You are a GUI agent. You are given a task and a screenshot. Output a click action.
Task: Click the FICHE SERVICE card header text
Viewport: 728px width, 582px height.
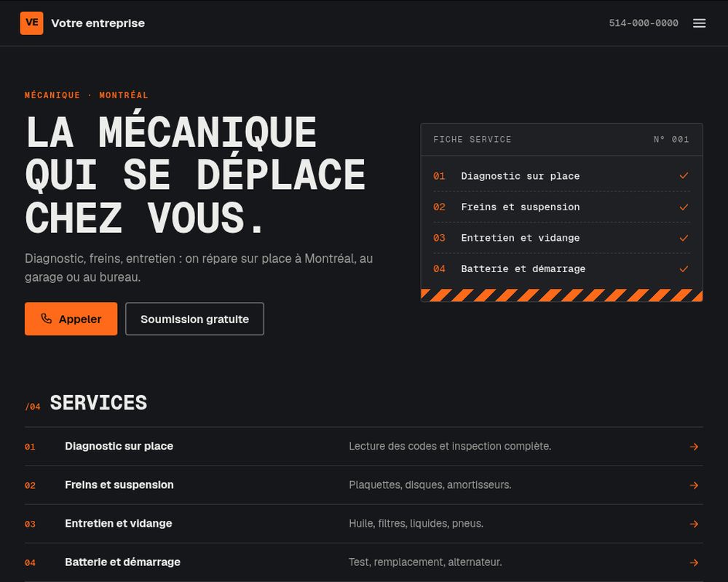pos(472,139)
